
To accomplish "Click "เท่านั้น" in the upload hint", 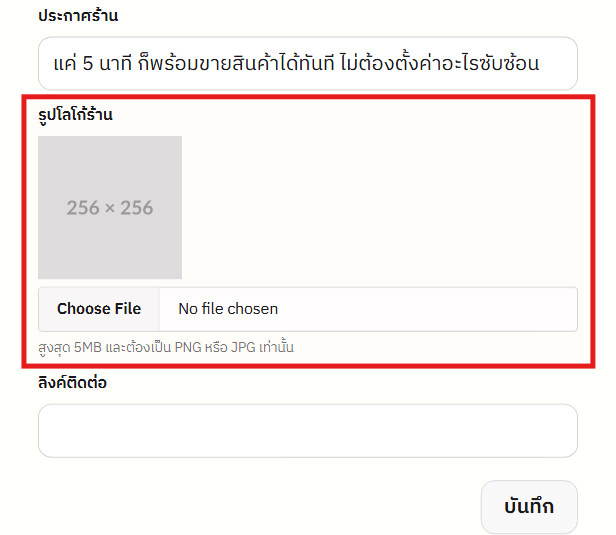I will click(269, 347).
